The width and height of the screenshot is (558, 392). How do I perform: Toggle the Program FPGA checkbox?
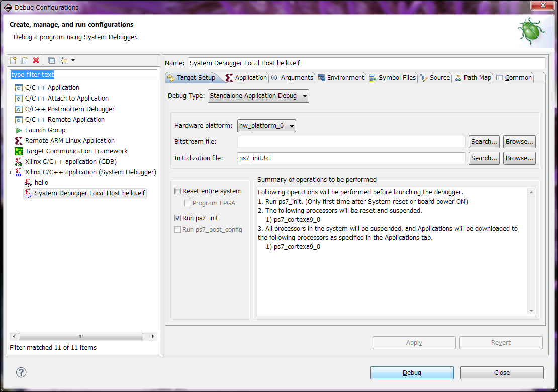pyautogui.click(x=188, y=203)
